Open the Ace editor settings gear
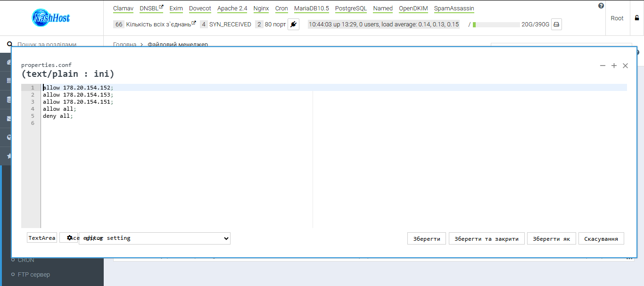644x286 pixels. 70,237
